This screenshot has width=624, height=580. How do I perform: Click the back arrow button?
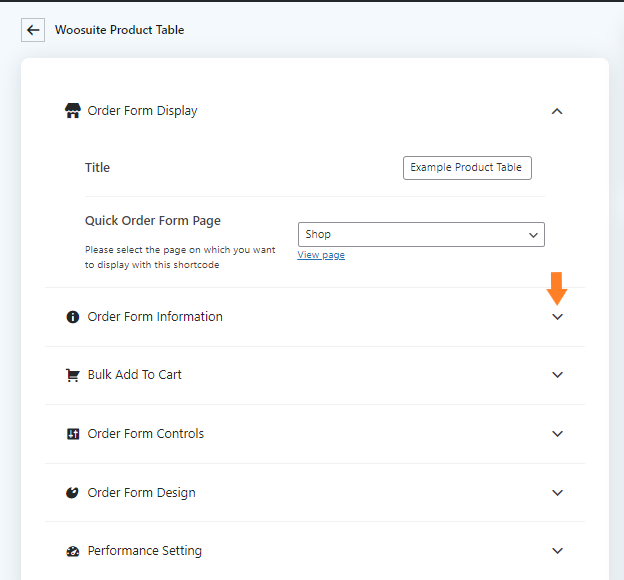point(33,30)
